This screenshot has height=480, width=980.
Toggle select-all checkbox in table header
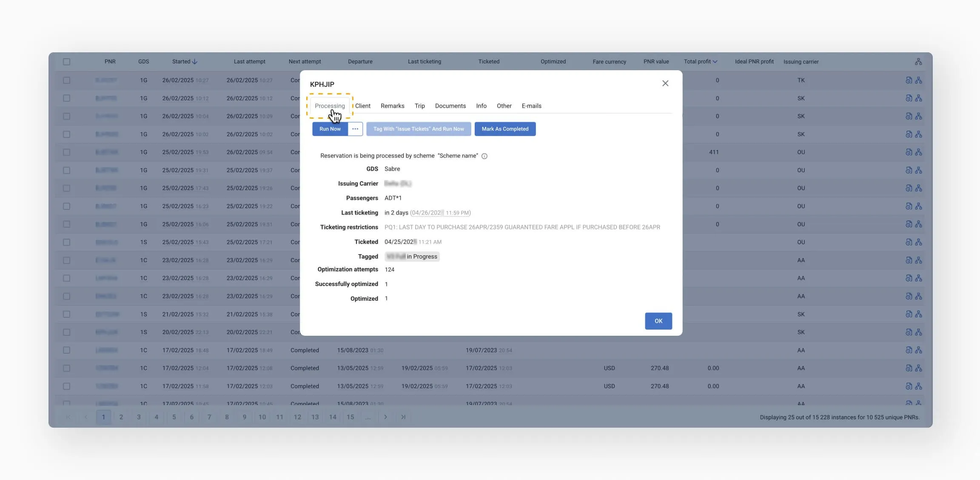[x=67, y=62]
